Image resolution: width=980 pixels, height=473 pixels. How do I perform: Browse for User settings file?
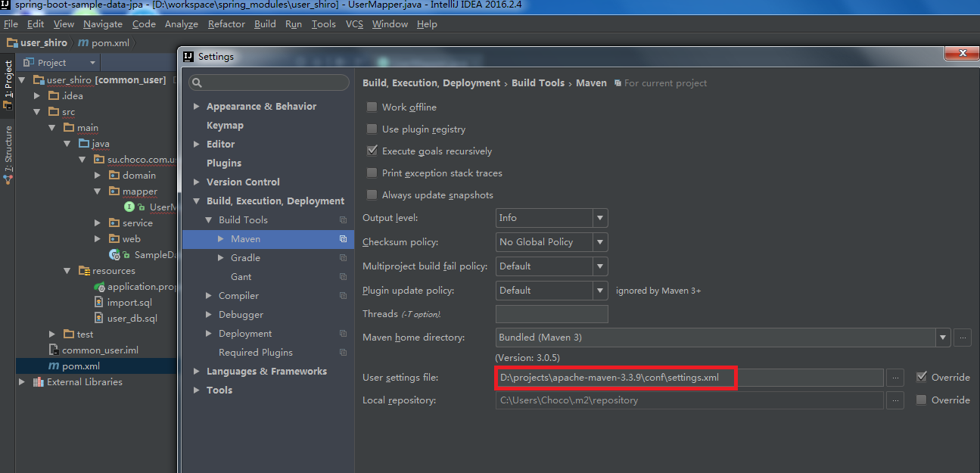click(894, 377)
